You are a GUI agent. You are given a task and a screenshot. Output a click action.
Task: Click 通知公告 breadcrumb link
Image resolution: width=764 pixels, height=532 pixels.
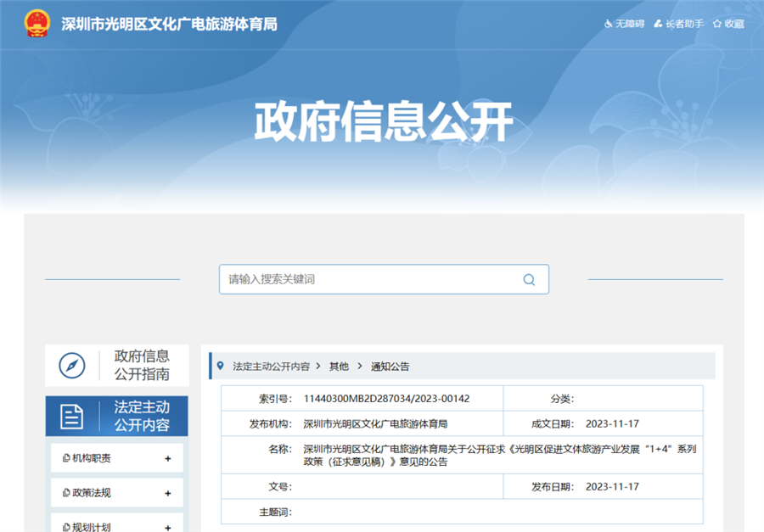click(x=390, y=367)
